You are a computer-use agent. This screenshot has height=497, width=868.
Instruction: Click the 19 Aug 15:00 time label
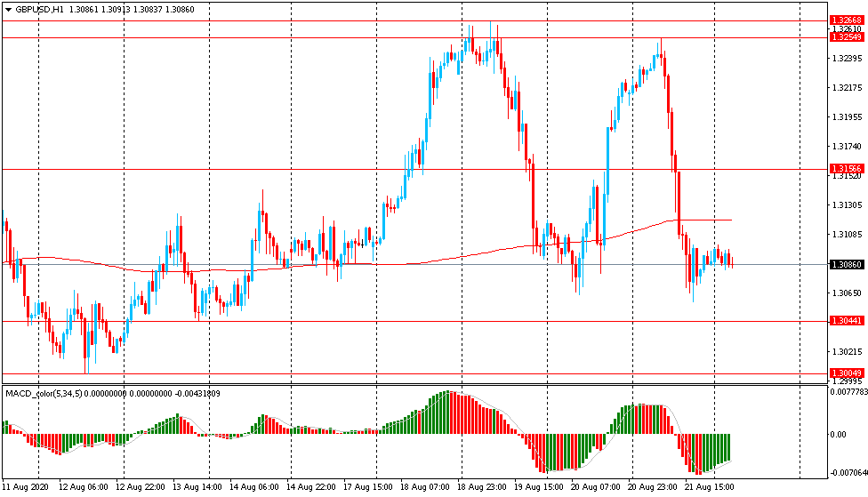[539, 487]
